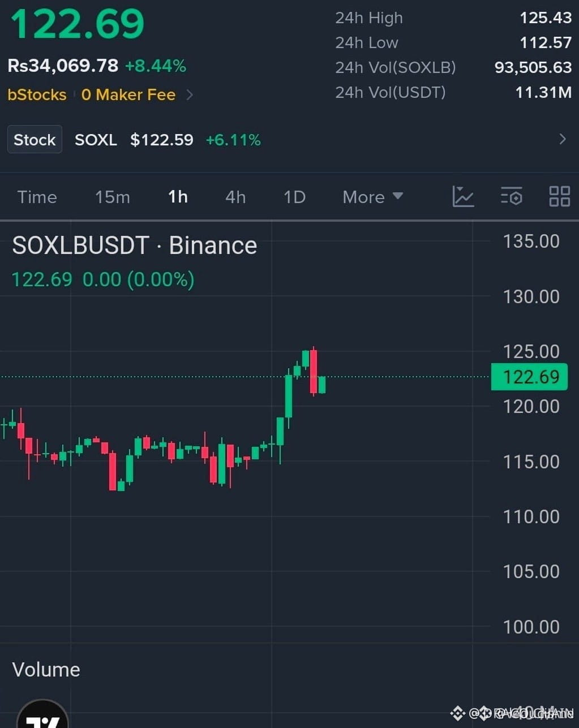The height and width of the screenshot is (728, 579).
Task: Click the 24h High label
Action: tap(369, 18)
